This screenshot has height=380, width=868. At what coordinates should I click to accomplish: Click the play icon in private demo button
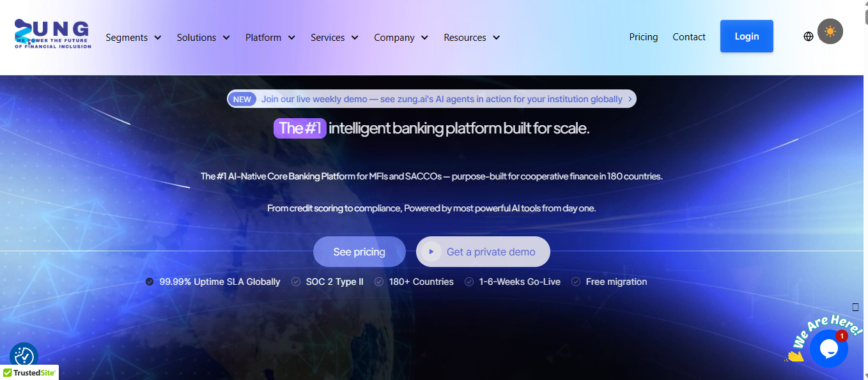[x=431, y=252]
